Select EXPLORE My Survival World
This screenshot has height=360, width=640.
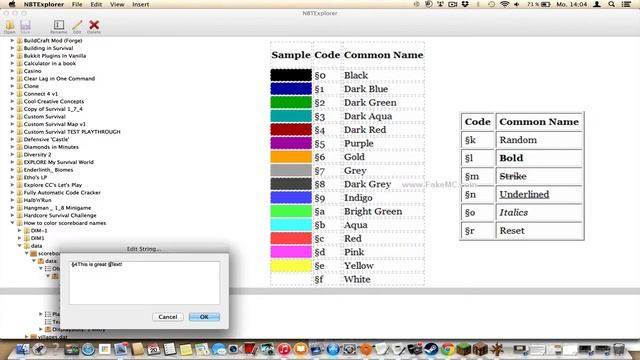(58, 162)
